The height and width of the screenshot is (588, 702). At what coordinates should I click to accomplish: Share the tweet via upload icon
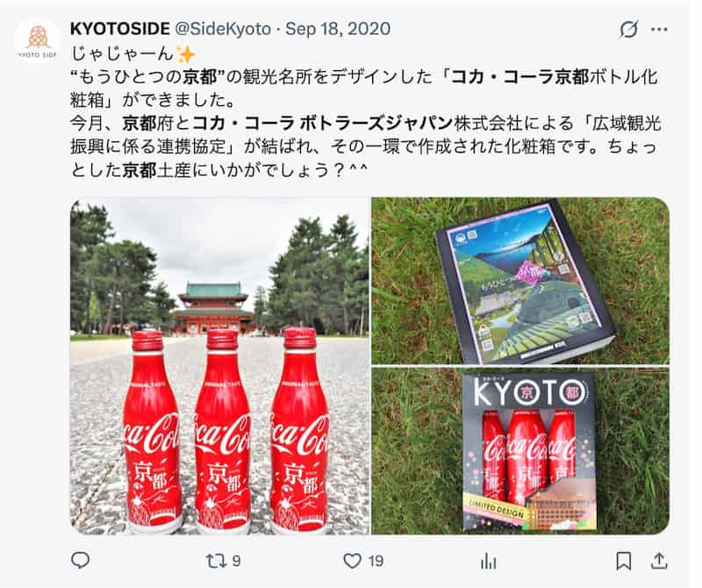659,560
